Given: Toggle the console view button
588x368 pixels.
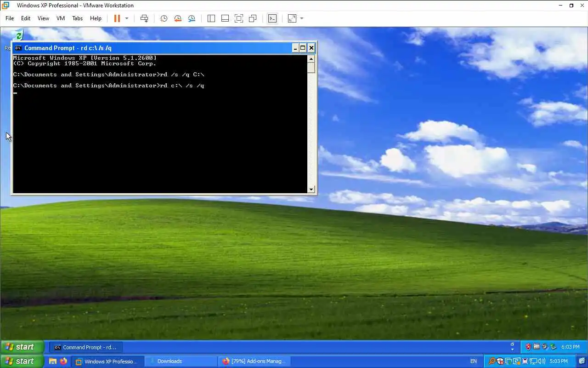Looking at the screenshot, I should [272, 18].
